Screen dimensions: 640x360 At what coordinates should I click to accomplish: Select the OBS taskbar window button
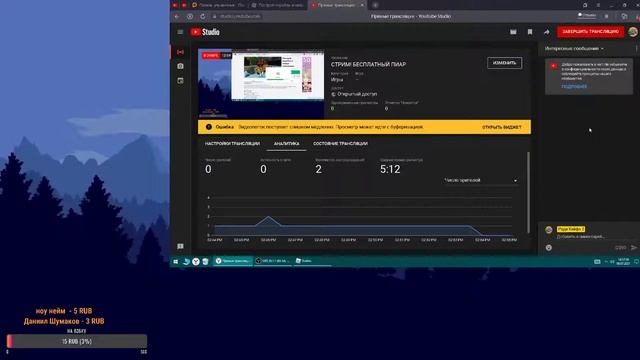pyautogui.click(x=273, y=261)
